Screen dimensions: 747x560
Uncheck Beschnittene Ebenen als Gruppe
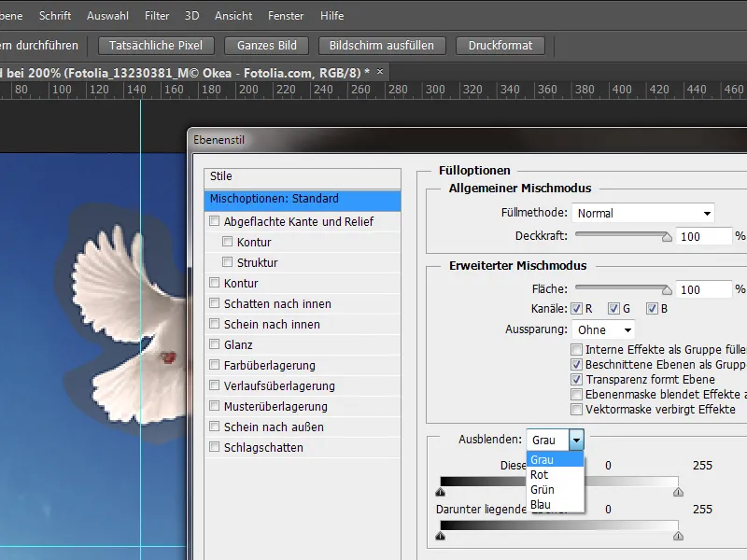(x=576, y=365)
